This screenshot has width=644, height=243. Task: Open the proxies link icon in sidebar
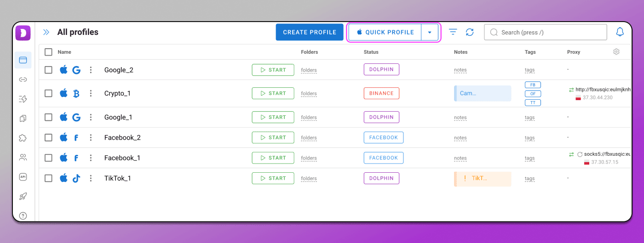point(23,79)
